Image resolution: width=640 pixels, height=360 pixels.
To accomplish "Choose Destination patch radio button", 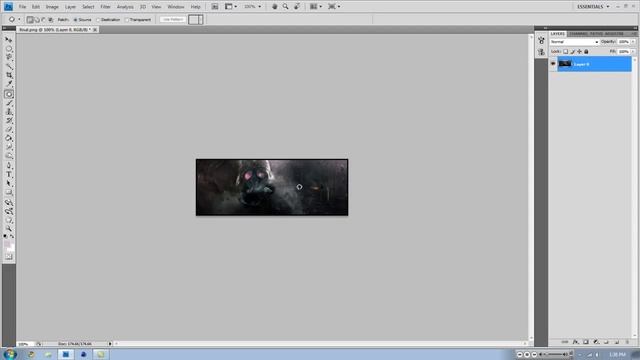I will click(x=98, y=20).
